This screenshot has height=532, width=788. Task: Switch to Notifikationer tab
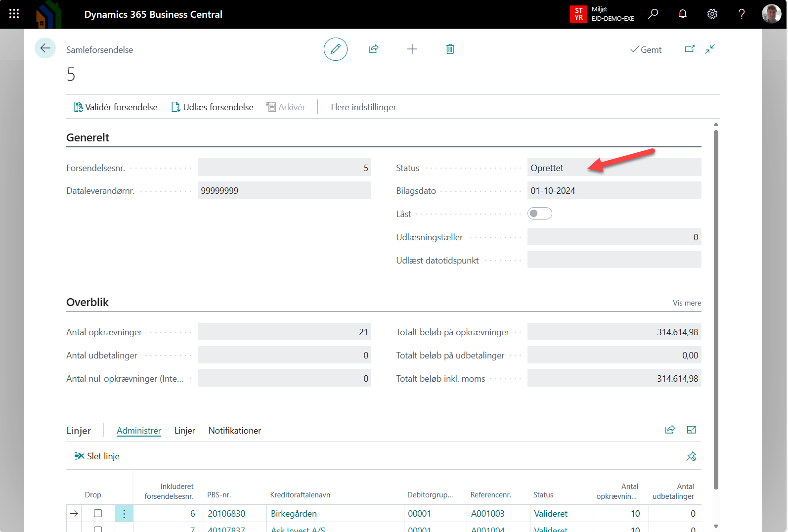click(x=234, y=431)
